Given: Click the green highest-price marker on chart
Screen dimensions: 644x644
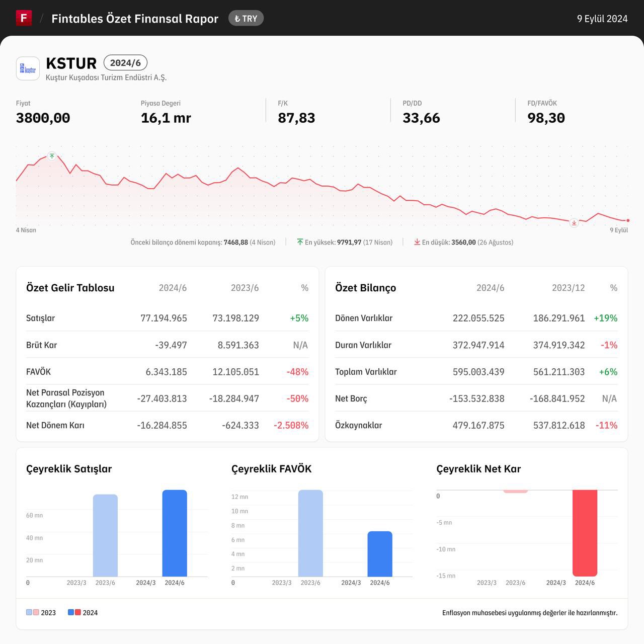Looking at the screenshot, I should point(52,156).
